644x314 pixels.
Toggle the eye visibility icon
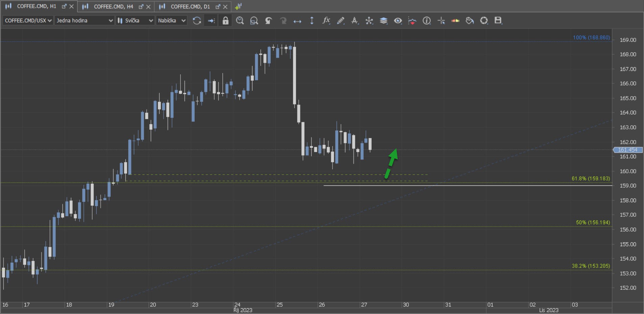[x=398, y=21]
